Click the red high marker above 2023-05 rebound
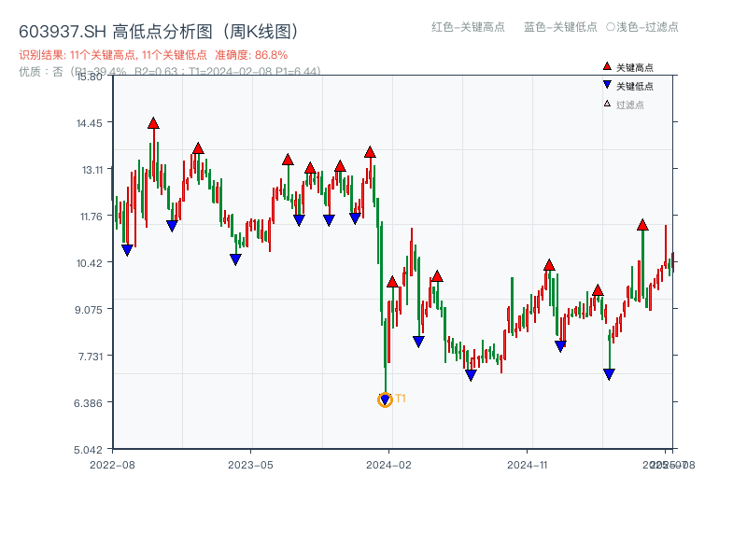 point(288,160)
